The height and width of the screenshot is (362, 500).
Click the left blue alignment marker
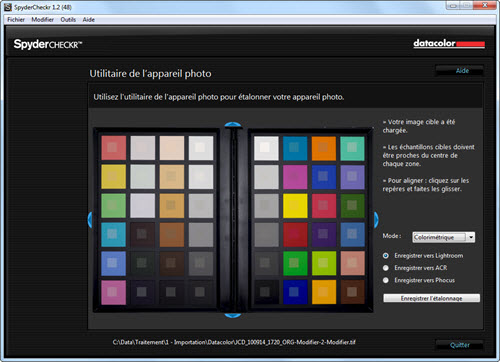click(90, 220)
